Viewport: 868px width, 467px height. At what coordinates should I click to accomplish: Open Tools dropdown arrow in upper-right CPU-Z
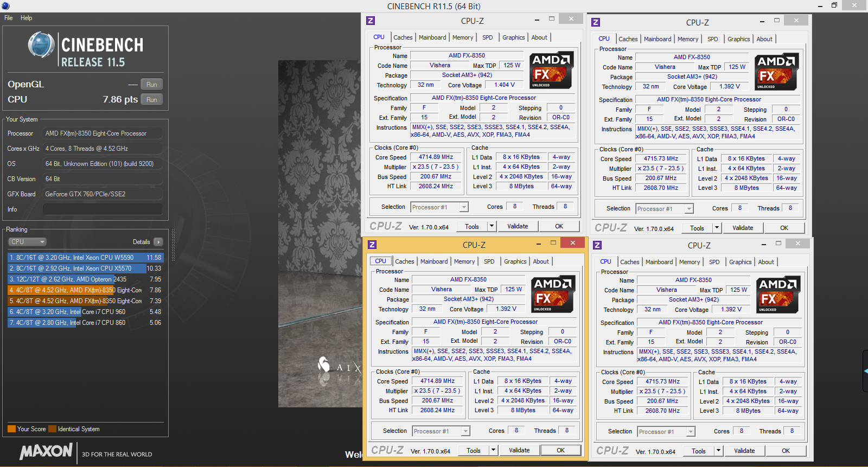pos(717,228)
